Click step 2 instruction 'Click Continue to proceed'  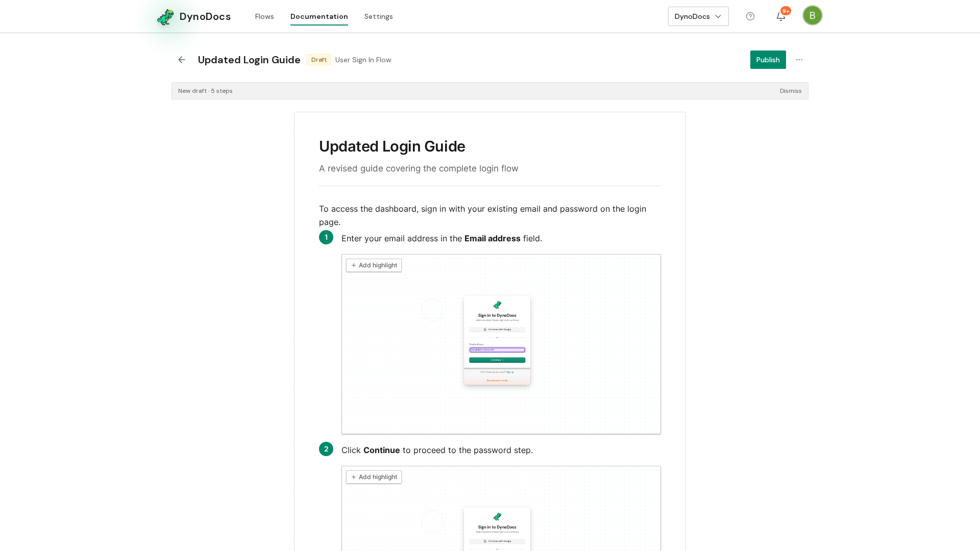pyautogui.click(x=437, y=450)
